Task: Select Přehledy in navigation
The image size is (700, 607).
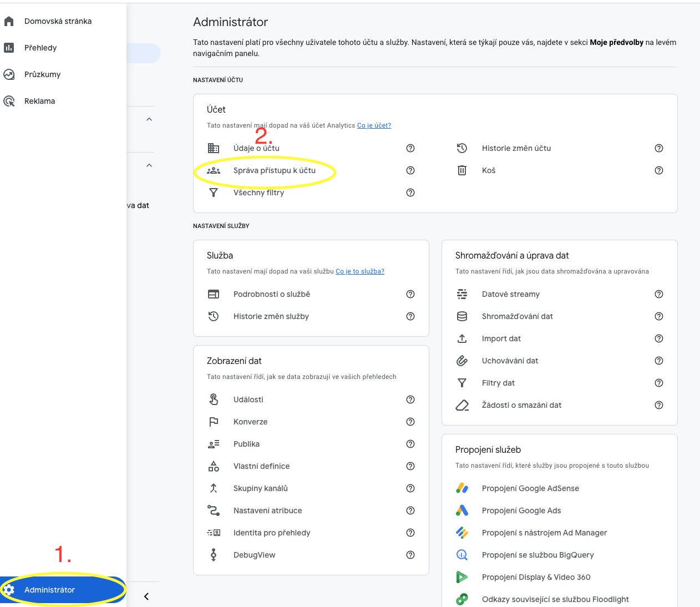Action: pyautogui.click(x=40, y=48)
